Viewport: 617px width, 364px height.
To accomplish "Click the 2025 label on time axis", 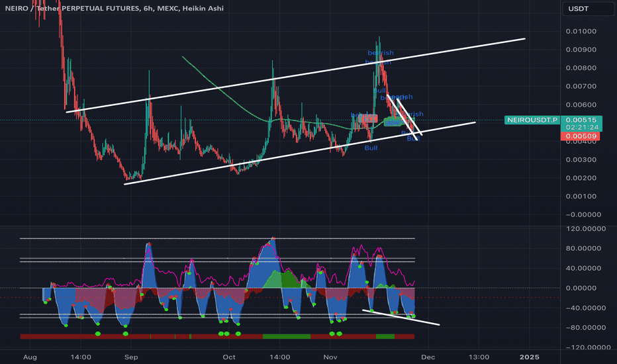I will tap(529, 357).
